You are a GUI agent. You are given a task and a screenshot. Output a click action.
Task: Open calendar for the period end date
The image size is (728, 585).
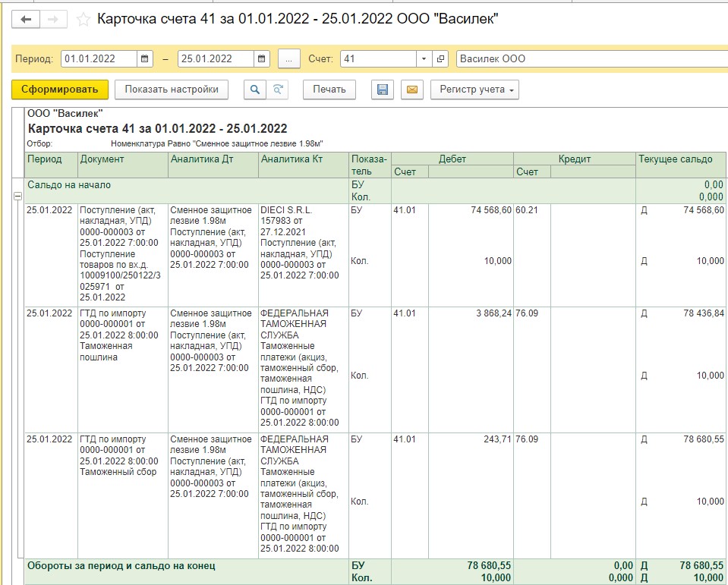click(x=262, y=59)
